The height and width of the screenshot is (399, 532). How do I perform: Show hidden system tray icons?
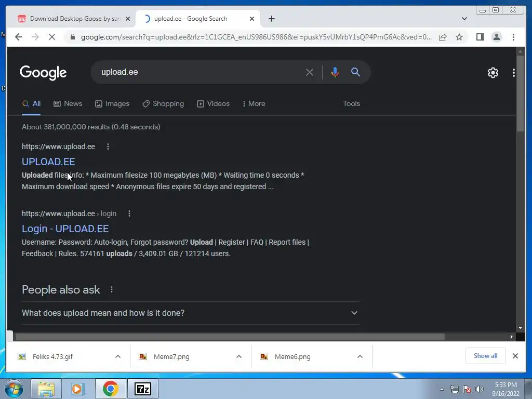click(442, 389)
